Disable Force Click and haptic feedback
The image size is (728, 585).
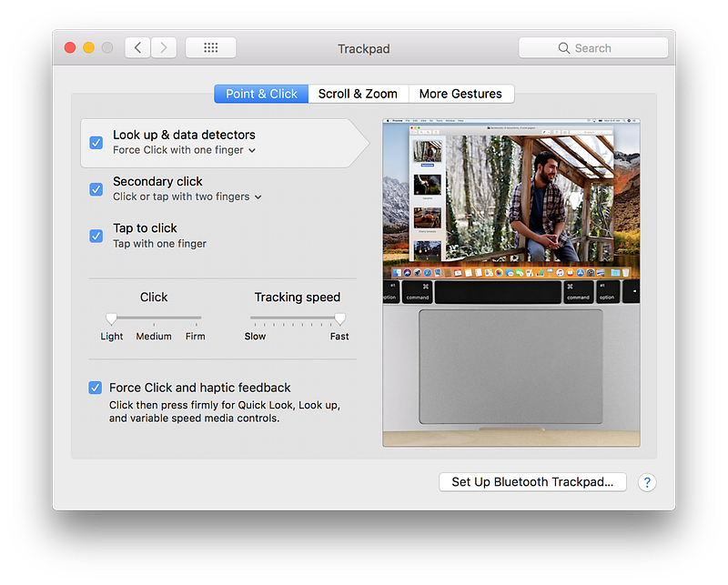click(96, 388)
